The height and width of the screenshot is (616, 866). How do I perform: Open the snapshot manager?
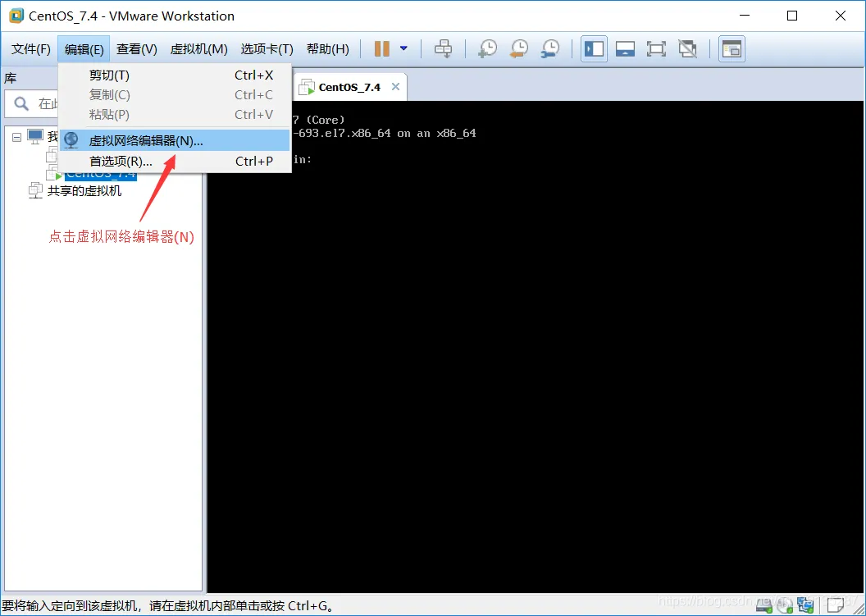(549, 48)
